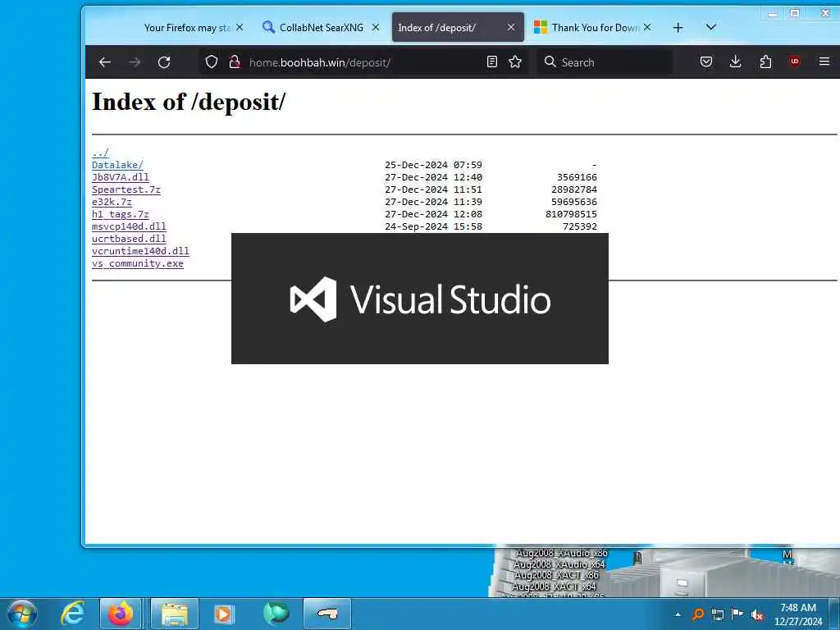Switch to the Thank You for Down tab
This screenshot has height=630, width=840.
point(595,27)
